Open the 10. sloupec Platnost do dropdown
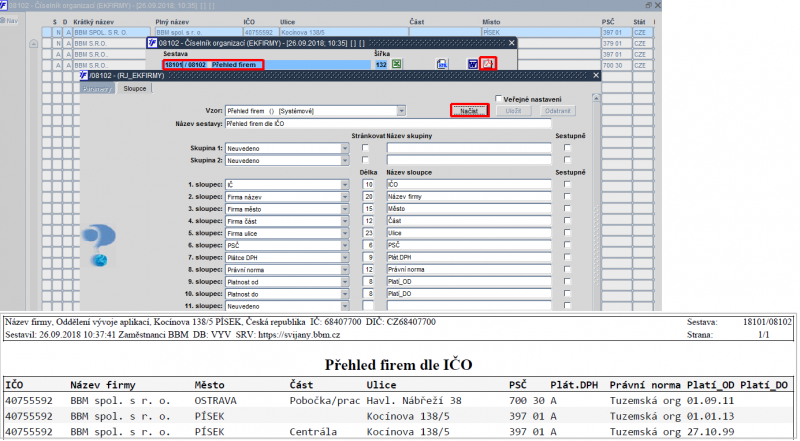 (x=345, y=294)
